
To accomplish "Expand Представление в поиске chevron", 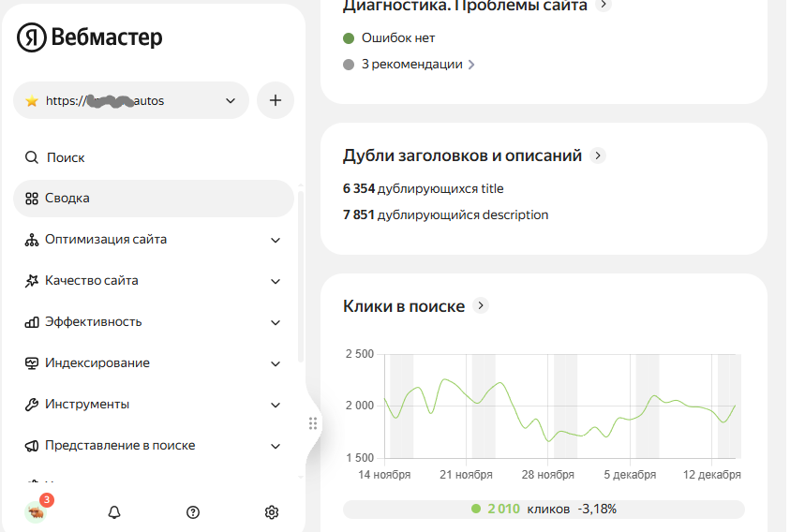I will click(x=276, y=447).
